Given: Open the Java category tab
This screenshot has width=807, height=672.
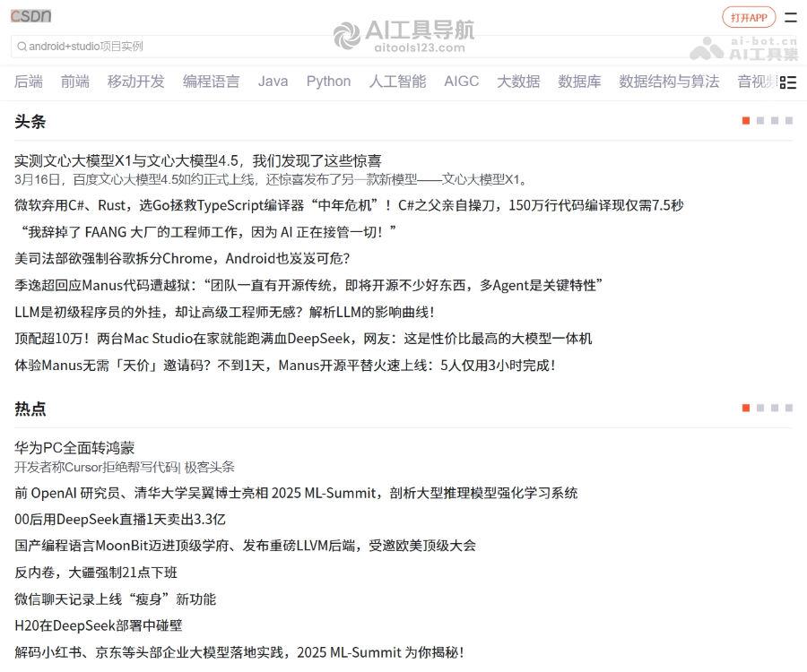Looking at the screenshot, I should pyautogui.click(x=273, y=82).
